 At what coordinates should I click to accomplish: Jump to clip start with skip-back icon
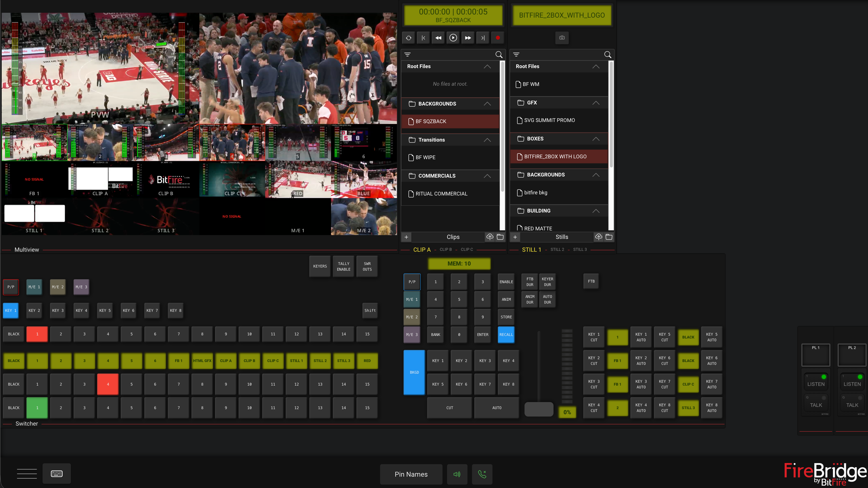(423, 38)
